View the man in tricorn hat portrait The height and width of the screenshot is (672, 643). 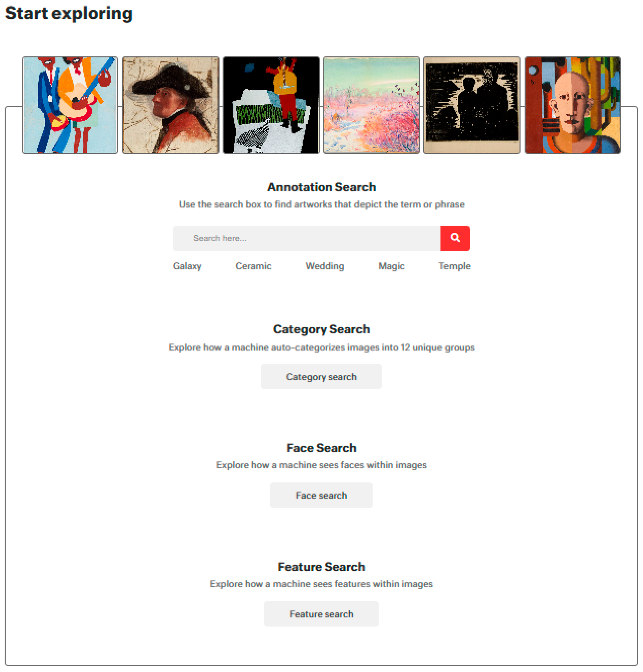point(171,105)
